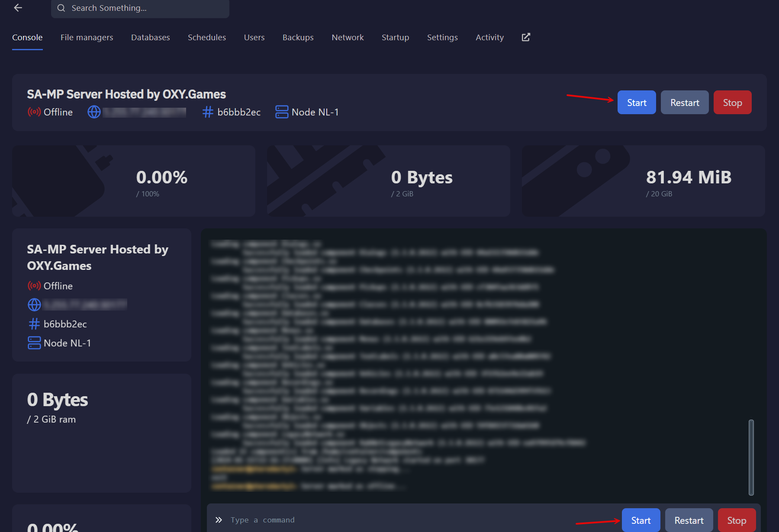Restart the server from the command bar
Image resolution: width=779 pixels, height=532 pixels.
[689, 520]
